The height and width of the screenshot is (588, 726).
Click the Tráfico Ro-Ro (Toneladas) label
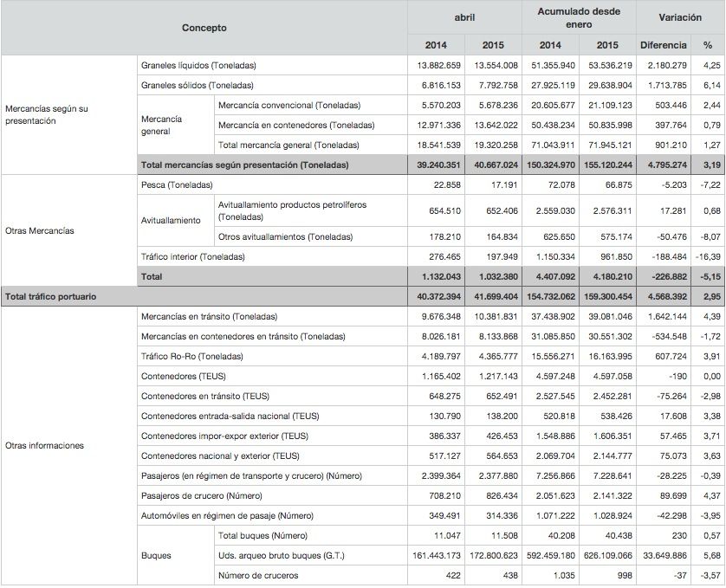(192, 357)
